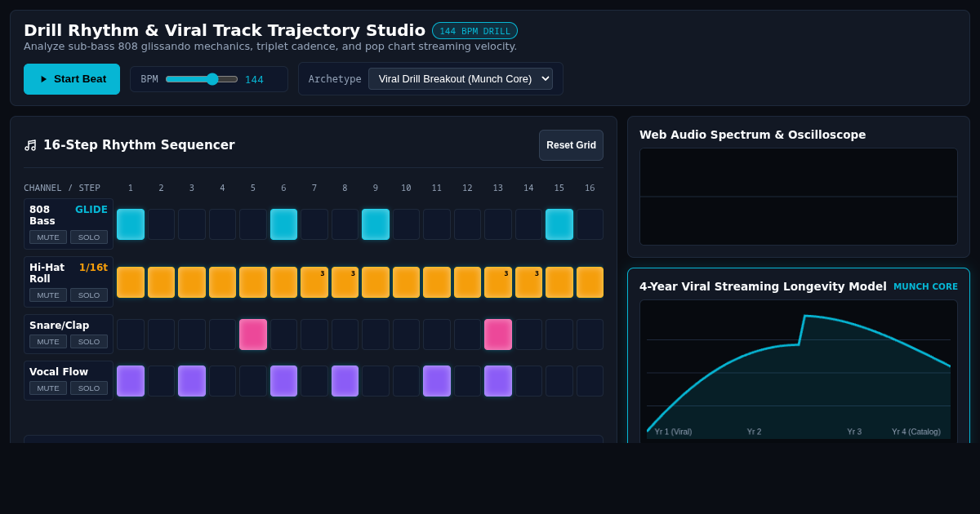Enable Snare/Clap step 16
This screenshot has height=514, width=980.
590,335
